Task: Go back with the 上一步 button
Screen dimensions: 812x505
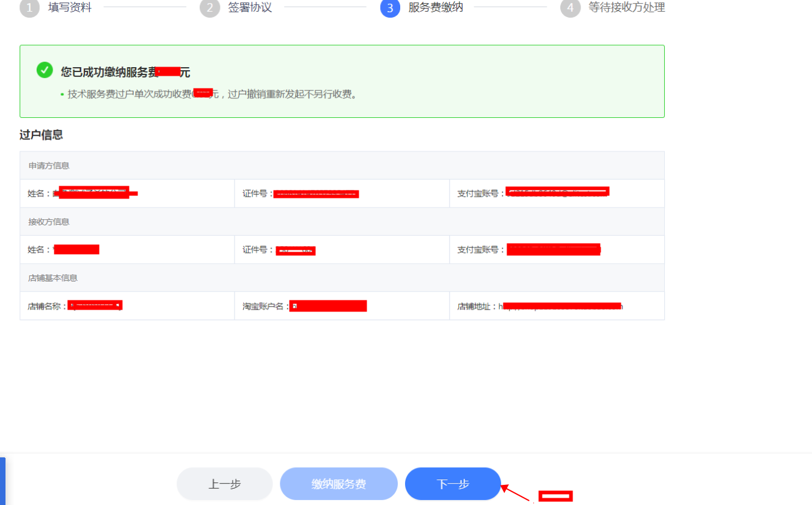Action: coord(224,484)
